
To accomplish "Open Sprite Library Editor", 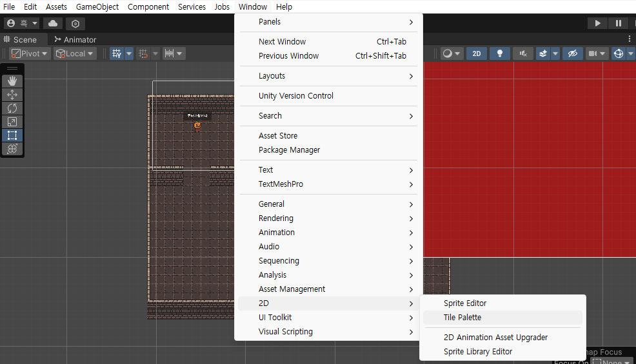I will [502, 352].
